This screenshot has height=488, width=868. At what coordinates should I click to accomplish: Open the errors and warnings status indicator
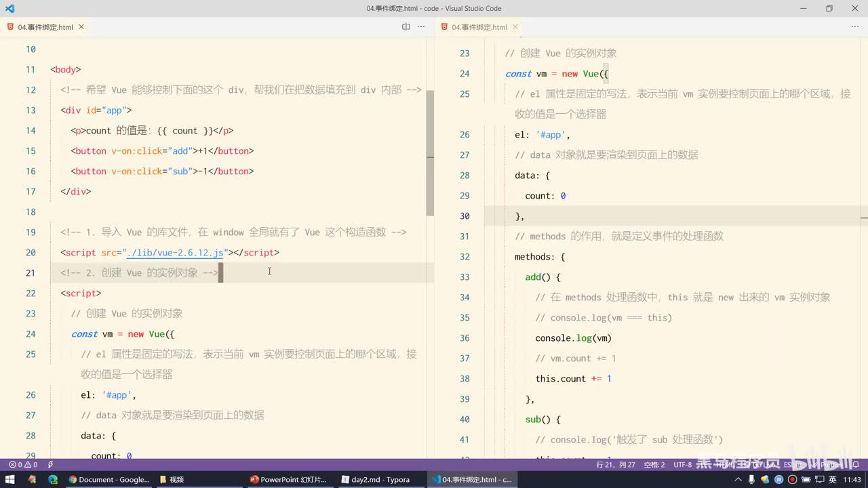(x=23, y=465)
